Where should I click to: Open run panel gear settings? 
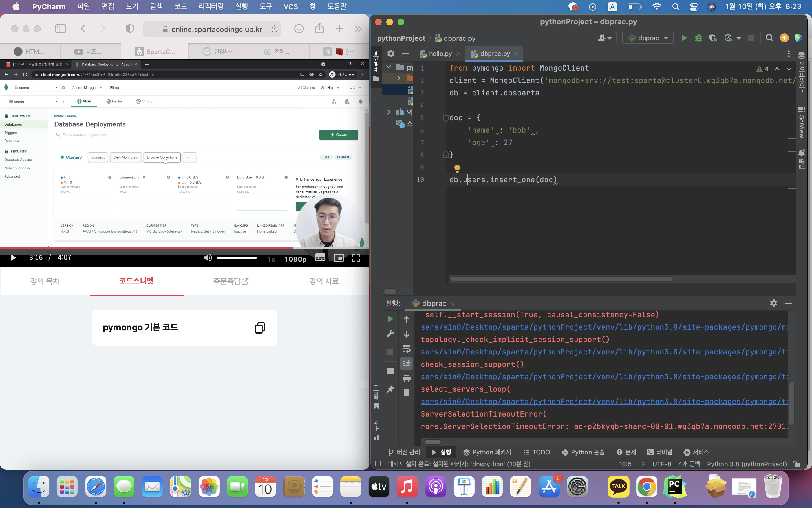773,303
